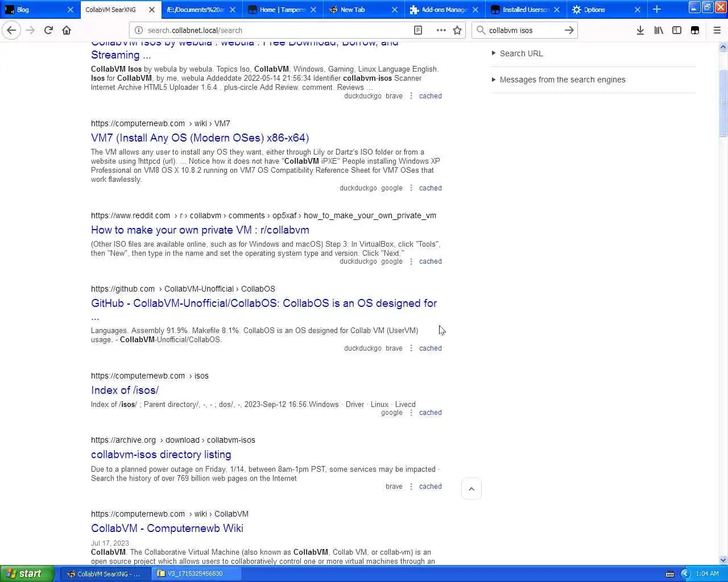Switch to Installed Userscripts tab
The width and height of the screenshot is (728, 582).
[525, 10]
